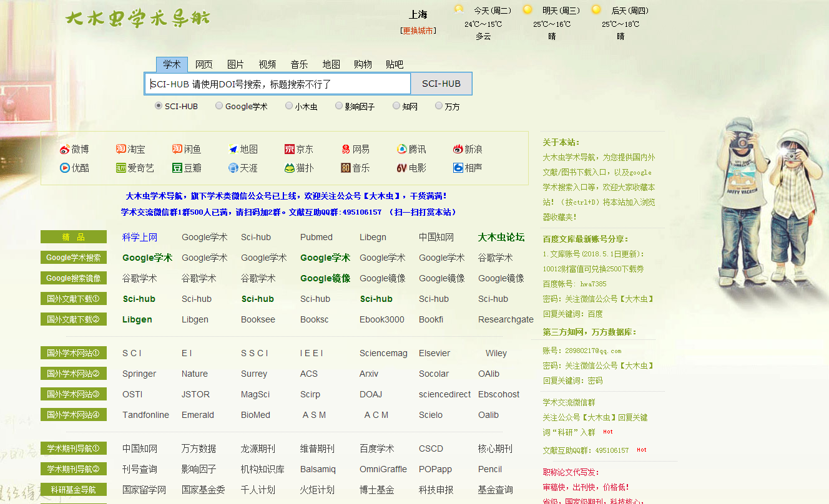Focus the SCI-HUB DOI search input field
This screenshot has height=504, width=829.
pos(278,84)
